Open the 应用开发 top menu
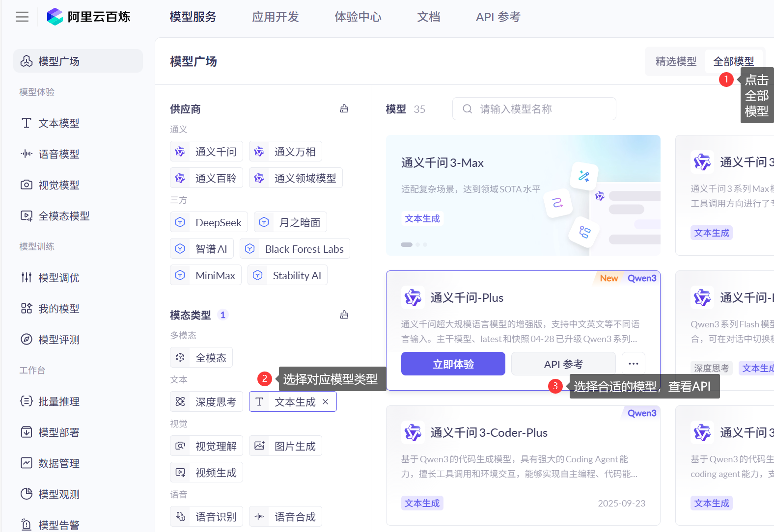This screenshot has width=774, height=532. pyautogui.click(x=275, y=17)
